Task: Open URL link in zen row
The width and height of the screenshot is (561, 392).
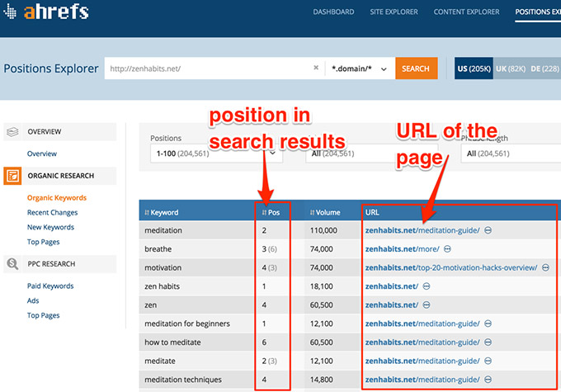Action: tap(391, 305)
